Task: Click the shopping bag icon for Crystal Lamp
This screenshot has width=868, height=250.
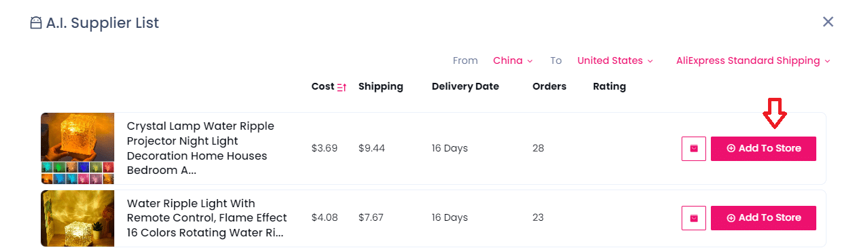Action: (694, 148)
